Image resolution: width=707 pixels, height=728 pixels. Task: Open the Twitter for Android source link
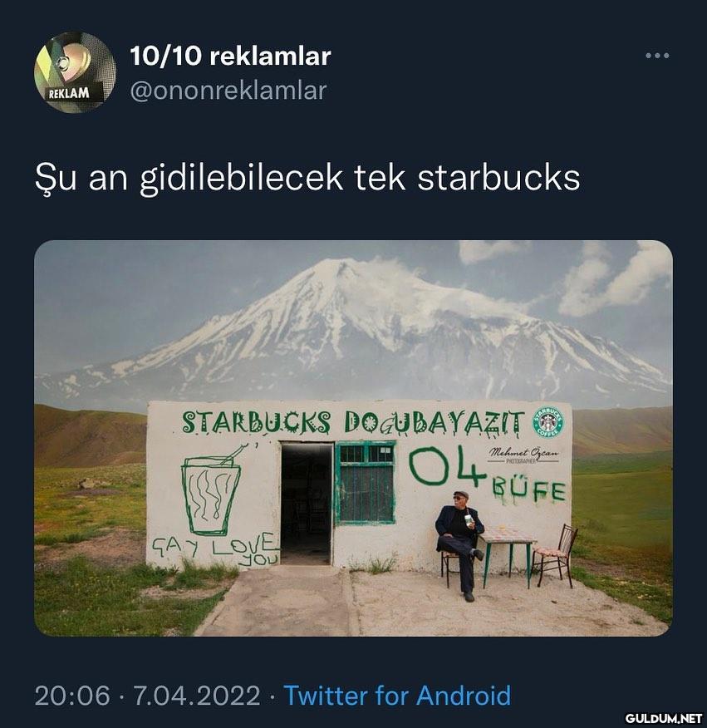pyautogui.click(x=397, y=696)
